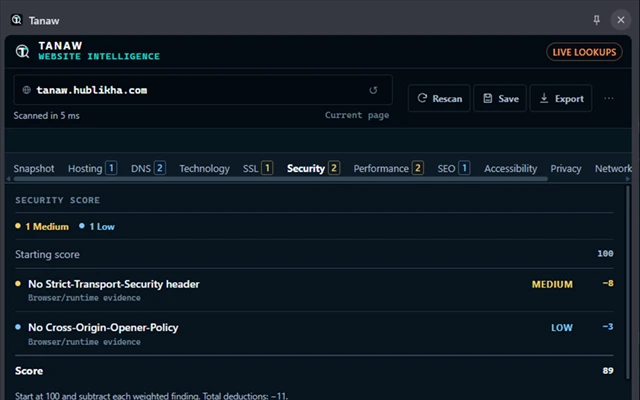Open the SSL tab
Image resolution: width=640 pixels, height=400 pixels.
click(258, 169)
